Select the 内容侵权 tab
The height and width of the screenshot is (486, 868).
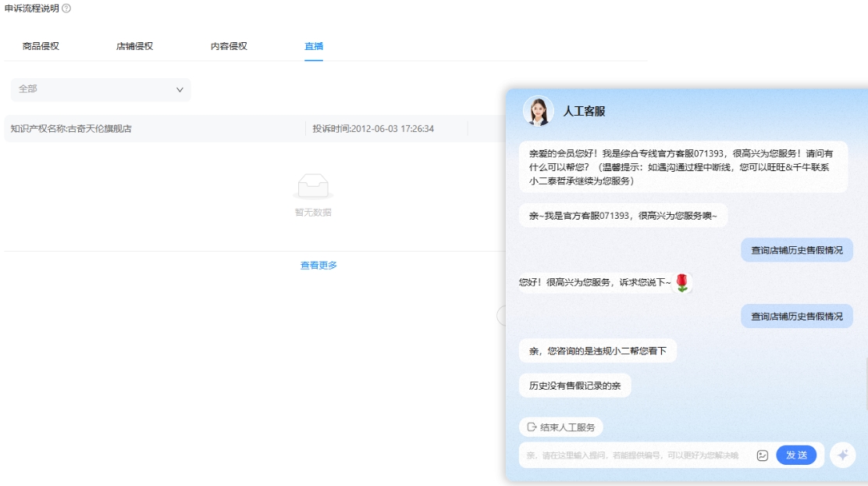pyautogui.click(x=229, y=46)
